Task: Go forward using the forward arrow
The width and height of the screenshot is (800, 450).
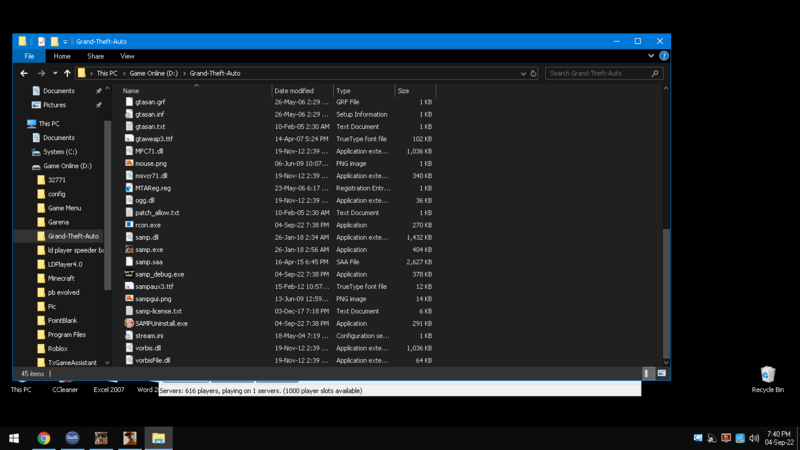Action: (41, 73)
